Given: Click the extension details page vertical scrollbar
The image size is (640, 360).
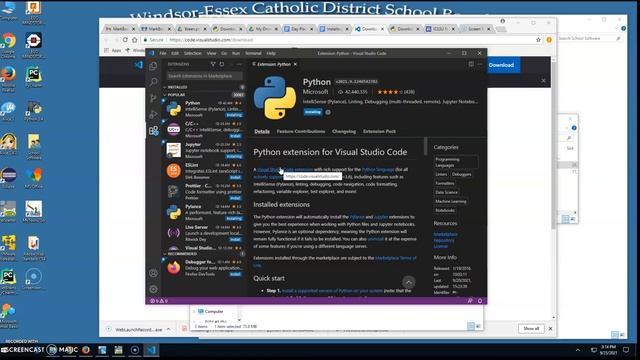Looking at the screenshot, I should 425,146.
